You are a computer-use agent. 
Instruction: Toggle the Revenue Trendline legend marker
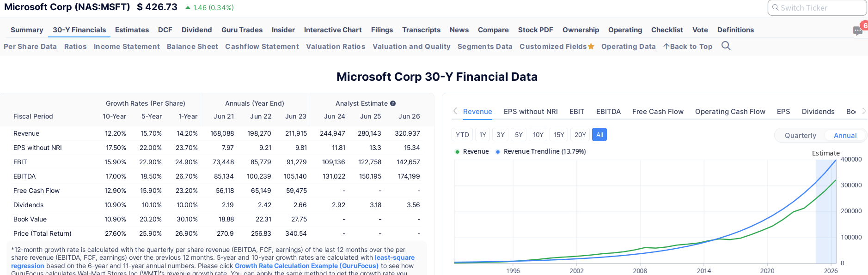coord(498,152)
